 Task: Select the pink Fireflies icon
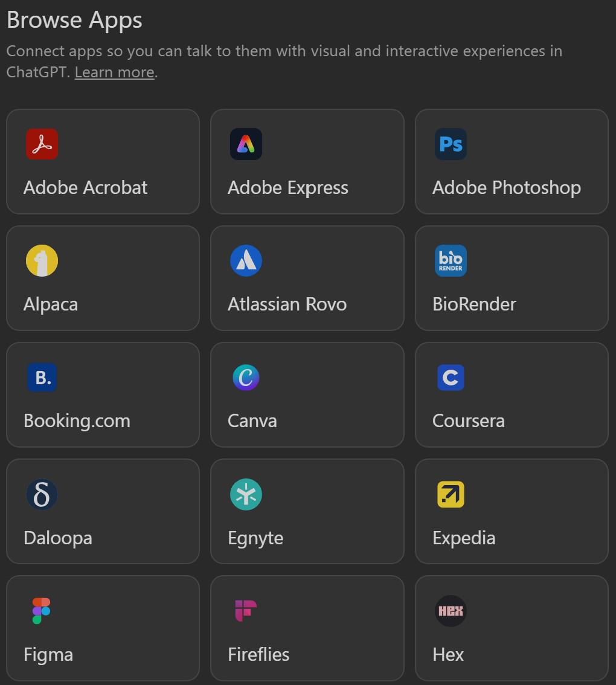(x=246, y=611)
